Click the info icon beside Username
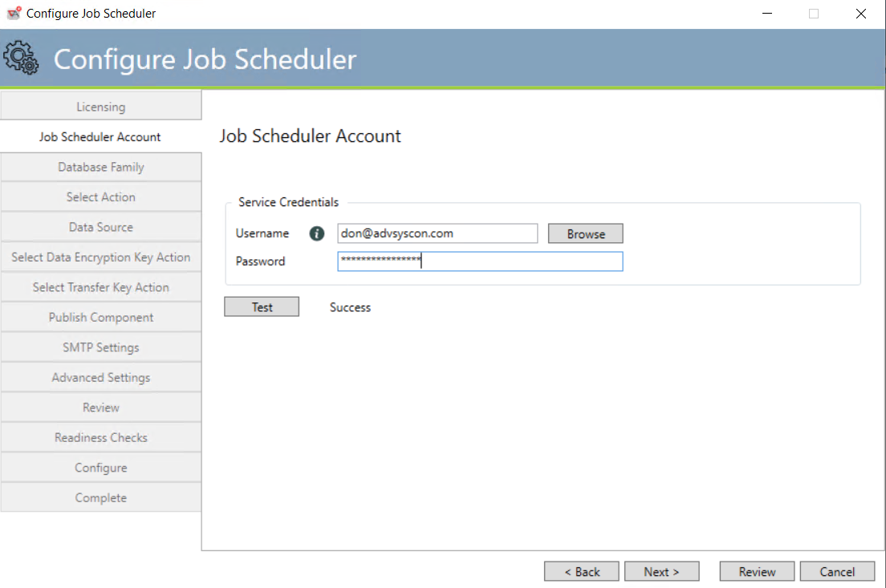Viewport: 886px width, 588px height. point(316,233)
